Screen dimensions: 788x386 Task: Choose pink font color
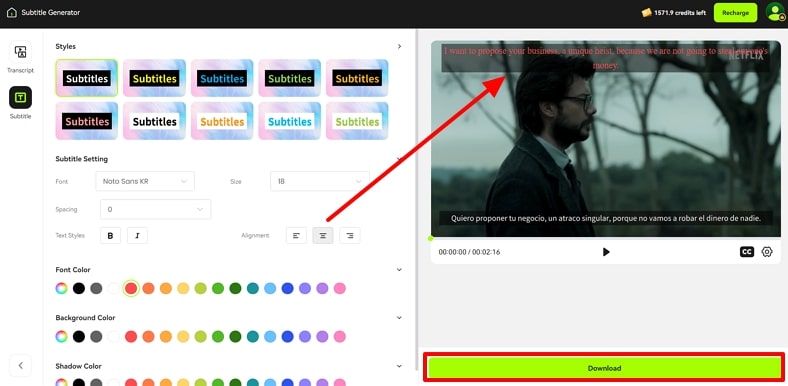(340, 288)
